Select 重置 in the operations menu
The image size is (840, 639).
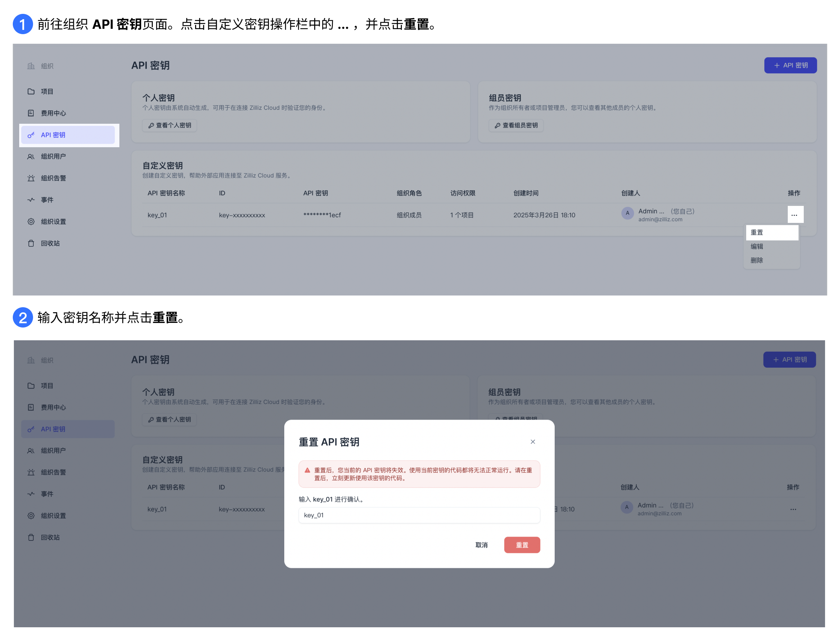[756, 233]
